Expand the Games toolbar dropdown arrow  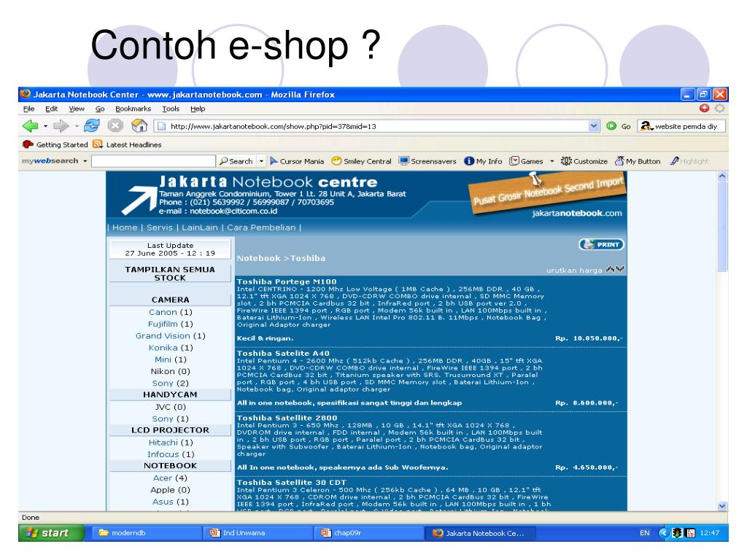pyautogui.click(x=551, y=161)
